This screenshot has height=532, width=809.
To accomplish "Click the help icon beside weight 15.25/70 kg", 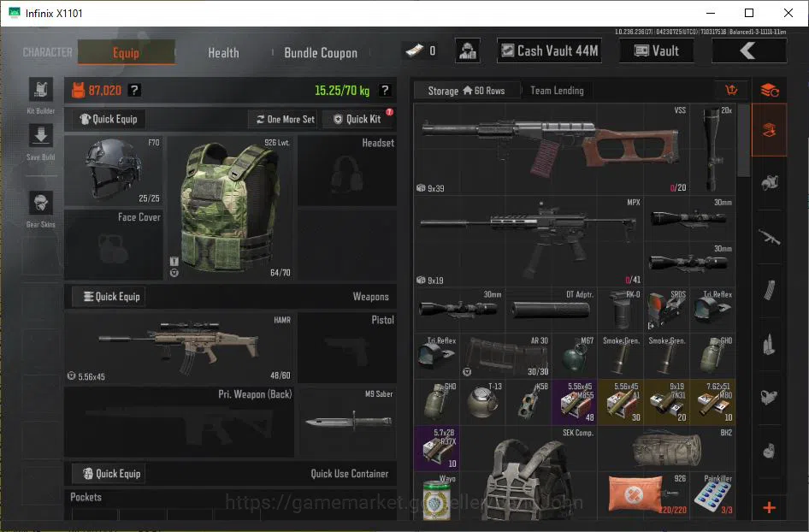I will tap(384, 91).
